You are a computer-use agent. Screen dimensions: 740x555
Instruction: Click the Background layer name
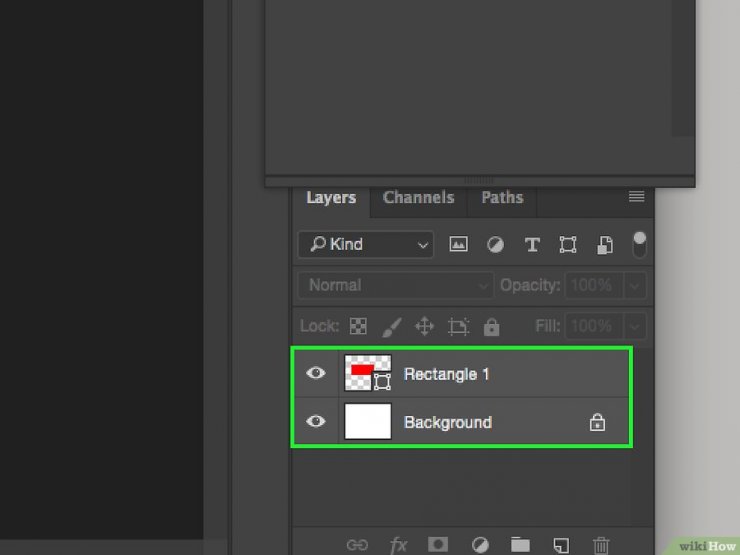[x=448, y=422]
